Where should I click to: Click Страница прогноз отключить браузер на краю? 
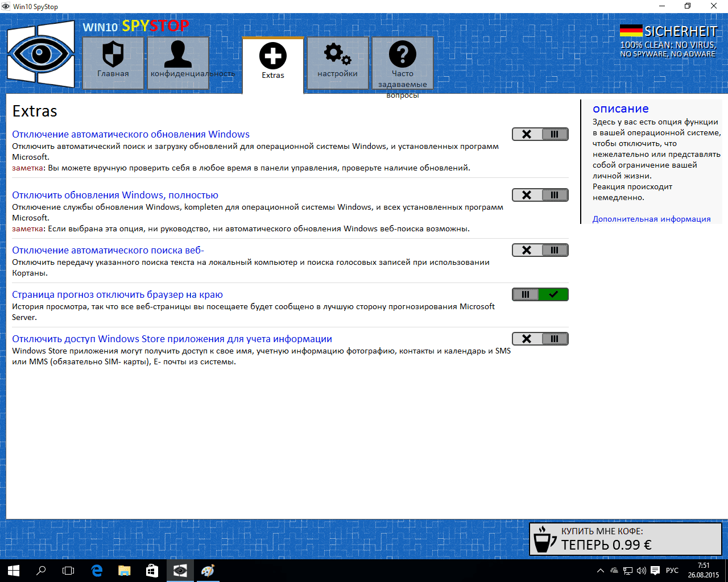(117, 294)
